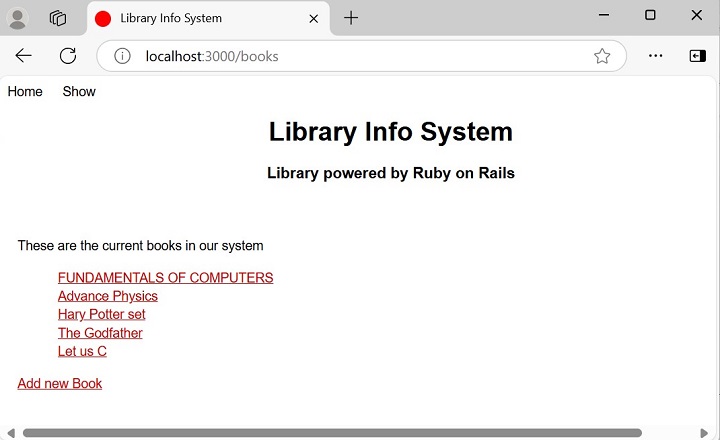The image size is (720, 440).
Task: Open the browser sidebar panel icon
Action: 697,56
